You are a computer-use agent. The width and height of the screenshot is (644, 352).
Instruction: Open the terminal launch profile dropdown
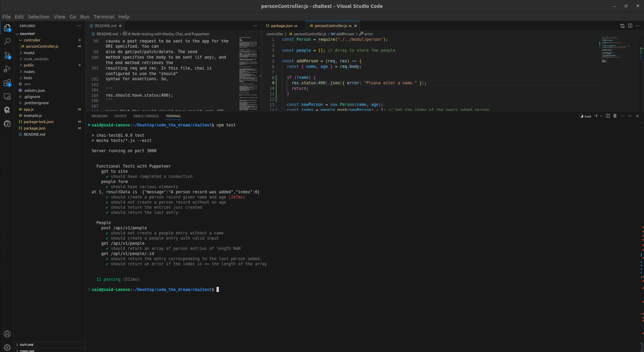601,116
